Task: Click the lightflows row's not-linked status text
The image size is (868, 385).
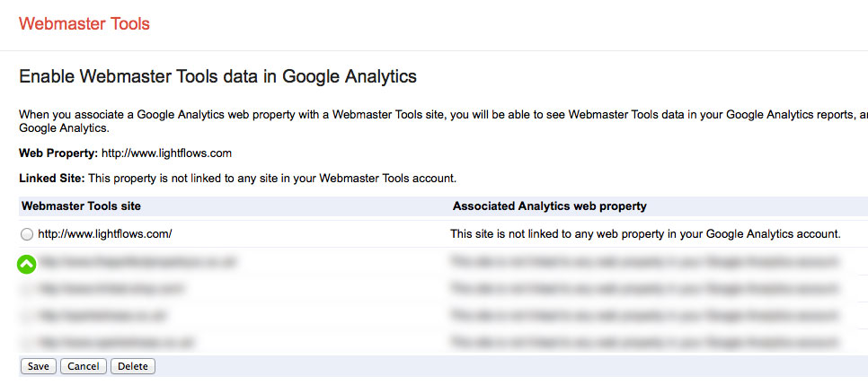Action: pos(645,234)
